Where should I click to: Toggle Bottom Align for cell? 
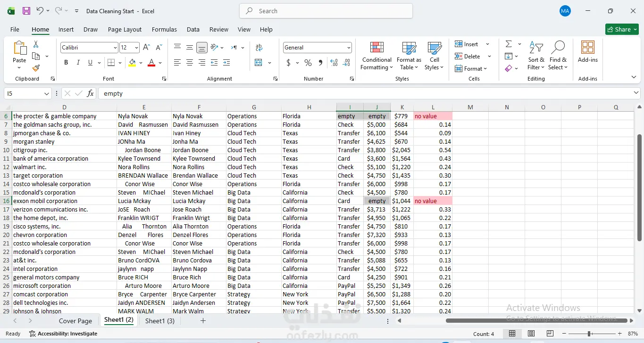tap(202, 47)
